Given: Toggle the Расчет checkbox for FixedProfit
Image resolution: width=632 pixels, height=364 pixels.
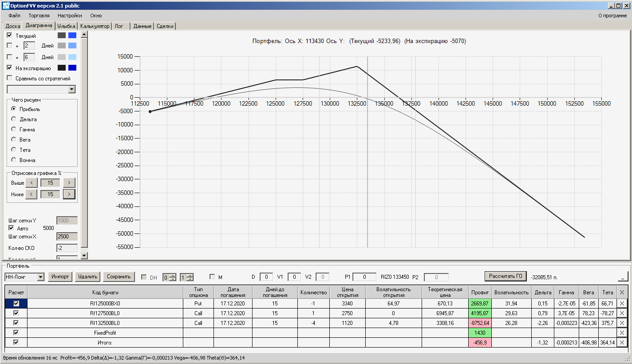Looking at the screenshot, I should click(16, 332).
